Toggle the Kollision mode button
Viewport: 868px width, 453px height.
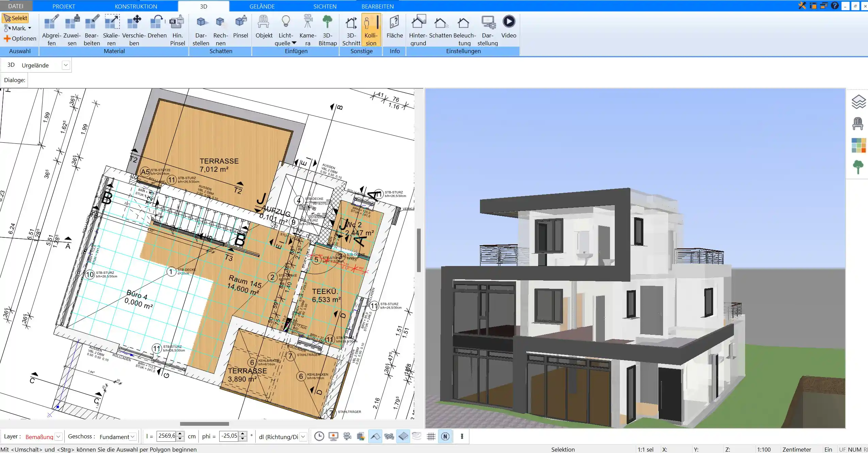tap(371, 30)
